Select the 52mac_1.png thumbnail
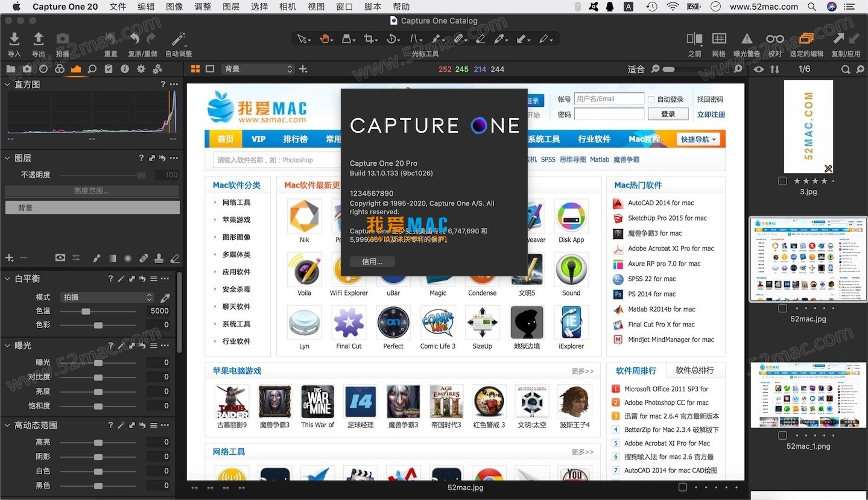The image size is (868, 500). [x=808, y=395]
